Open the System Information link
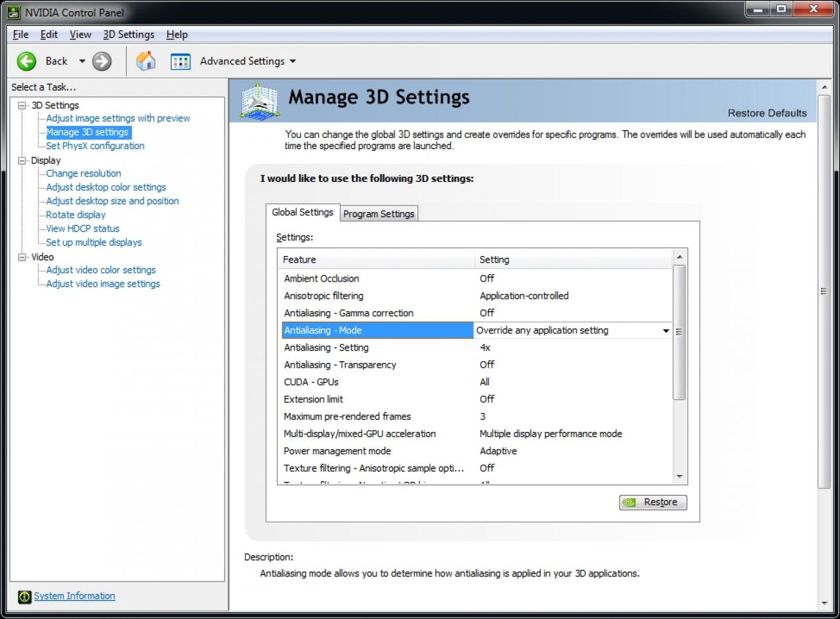The image size is (840, 619). 74,596
